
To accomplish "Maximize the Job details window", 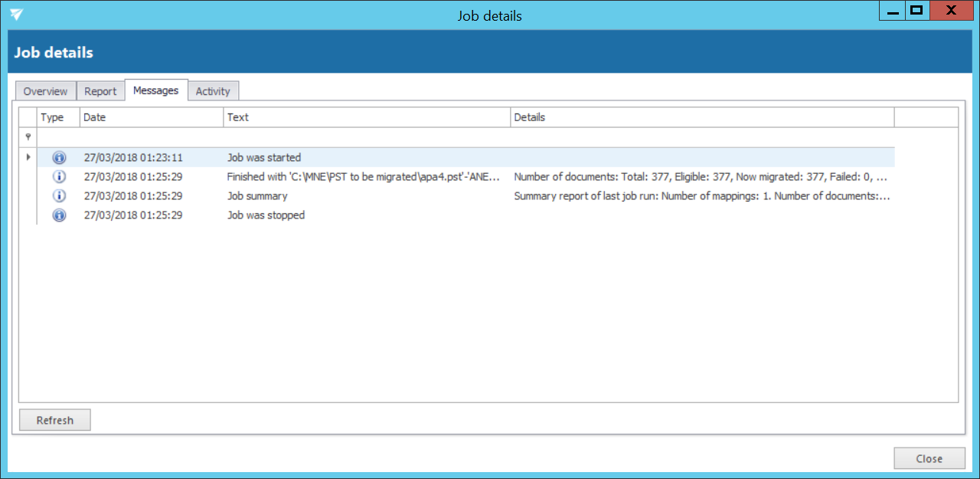I will pos(915,11).
